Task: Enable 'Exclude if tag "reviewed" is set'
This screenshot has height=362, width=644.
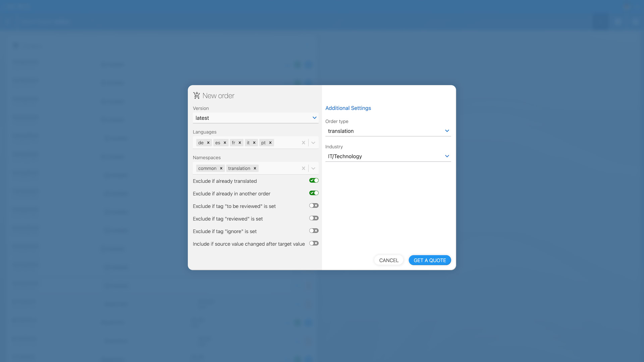Action: [x=314, y=218]
